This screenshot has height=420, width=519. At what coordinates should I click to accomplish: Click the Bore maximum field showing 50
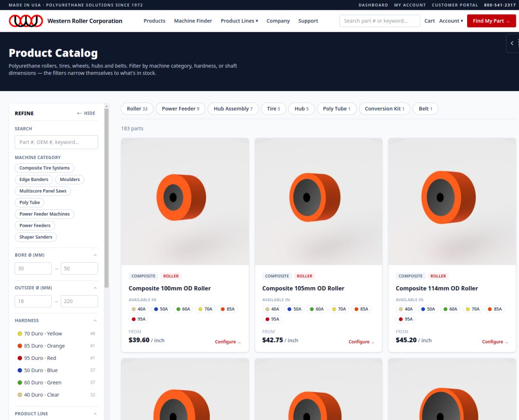(x=80, y=268)
